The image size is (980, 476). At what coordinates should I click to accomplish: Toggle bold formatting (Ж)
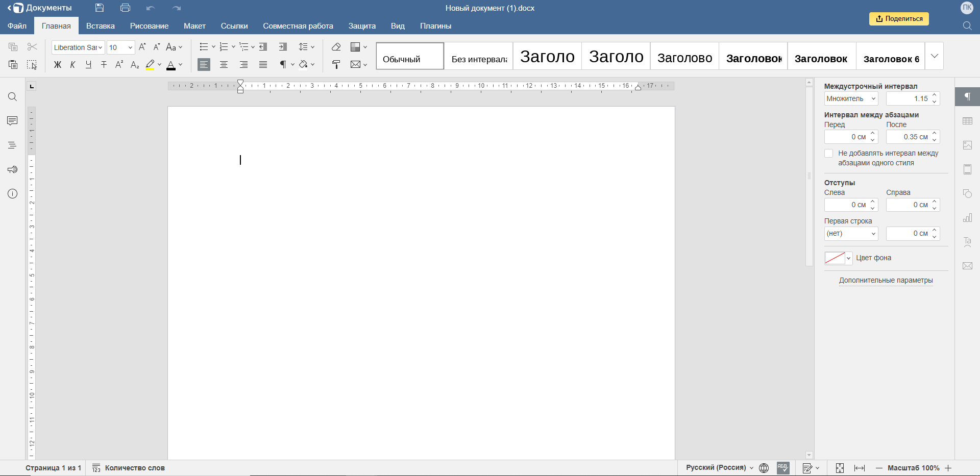click(x=58, y=64)
